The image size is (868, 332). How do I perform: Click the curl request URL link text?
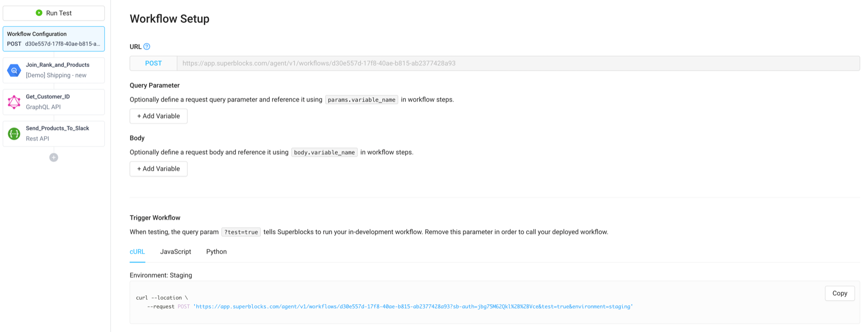(x=414, y=307)
